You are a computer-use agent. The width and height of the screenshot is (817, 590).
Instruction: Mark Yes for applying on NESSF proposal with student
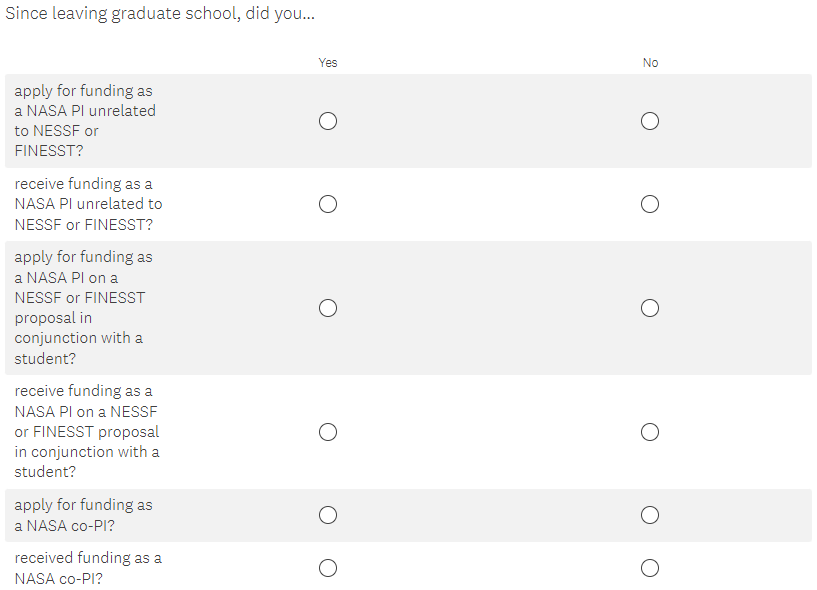(x=328, y=308)
